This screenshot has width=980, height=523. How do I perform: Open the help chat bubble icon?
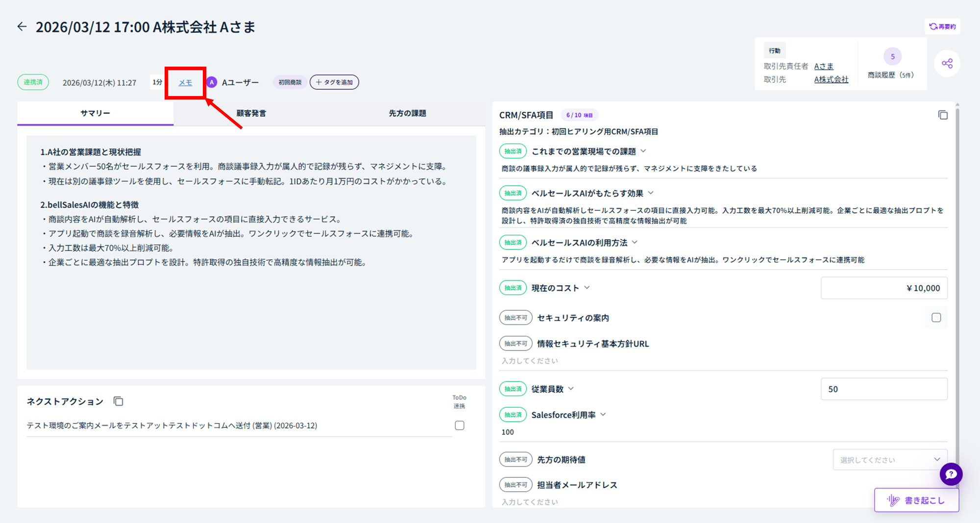tap(951, 474)
